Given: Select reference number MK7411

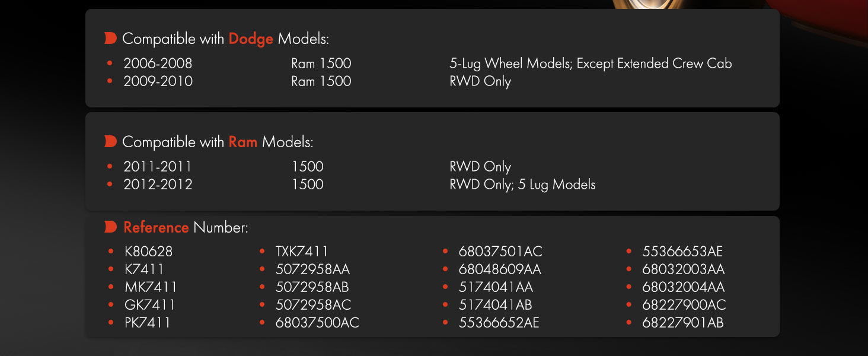Looking at the screenshot, I should coord(151,287).
